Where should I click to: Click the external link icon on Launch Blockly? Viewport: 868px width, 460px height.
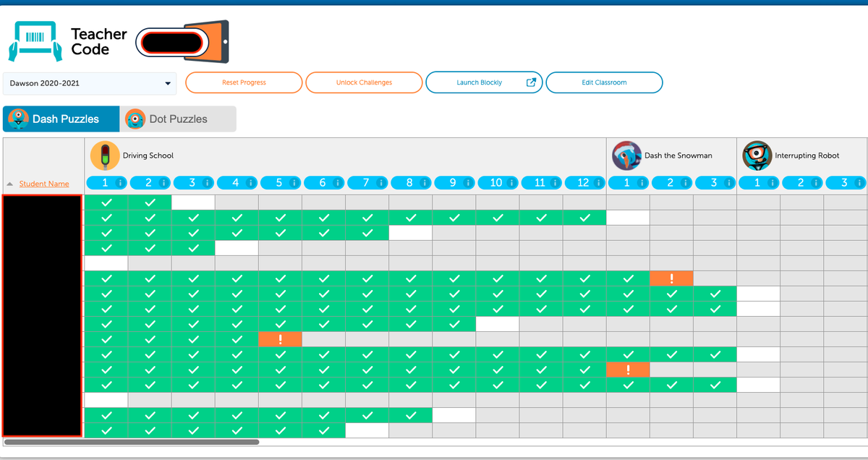click(x=531, y=82)
